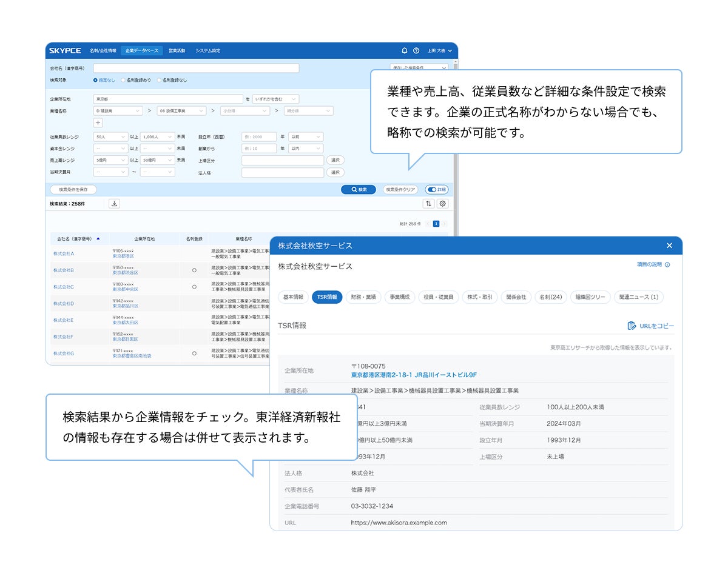
Task: Expand the いずれかを含む dropdown
Action: point(275,99)
